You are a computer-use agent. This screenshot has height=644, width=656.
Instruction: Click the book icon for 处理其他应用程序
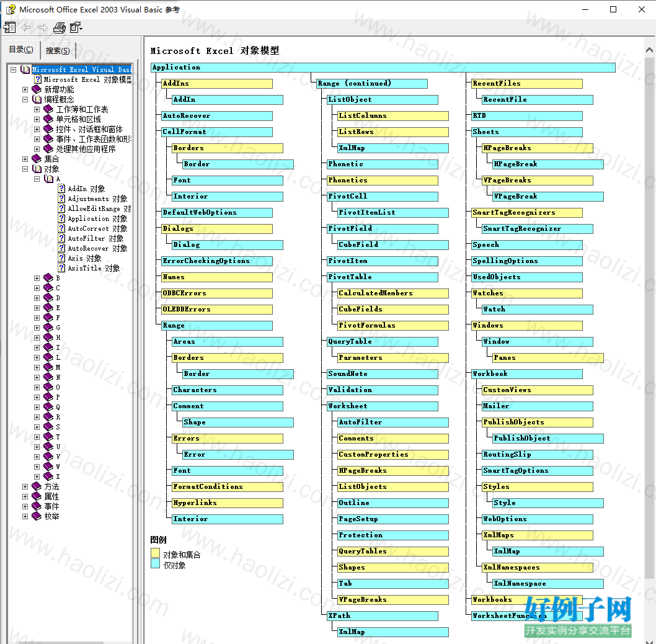coord(48,149)
